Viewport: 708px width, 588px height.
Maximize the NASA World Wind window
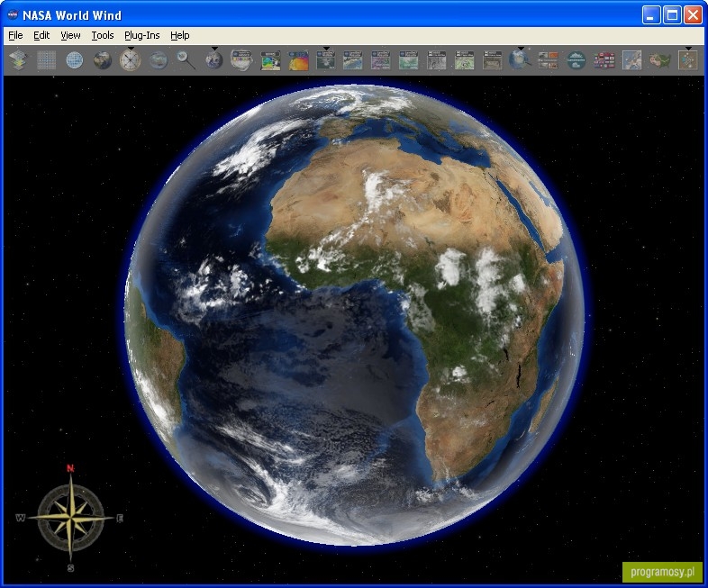(x=672, y=15)
